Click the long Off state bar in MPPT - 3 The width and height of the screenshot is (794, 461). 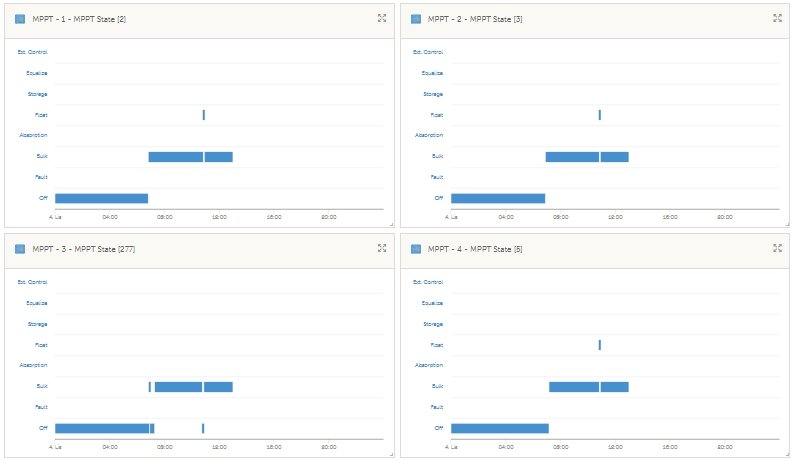[102, 428]
